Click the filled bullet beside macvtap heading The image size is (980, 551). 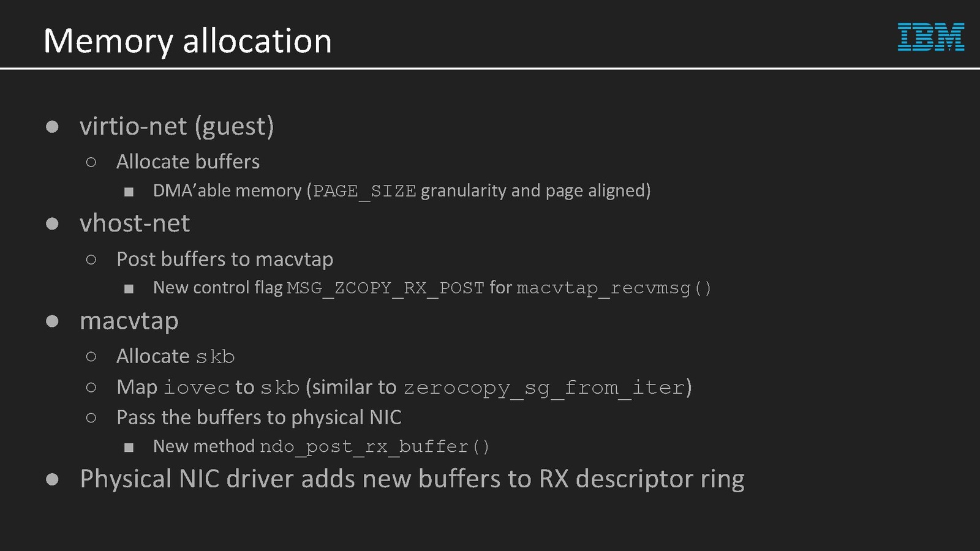pos(52,321)
